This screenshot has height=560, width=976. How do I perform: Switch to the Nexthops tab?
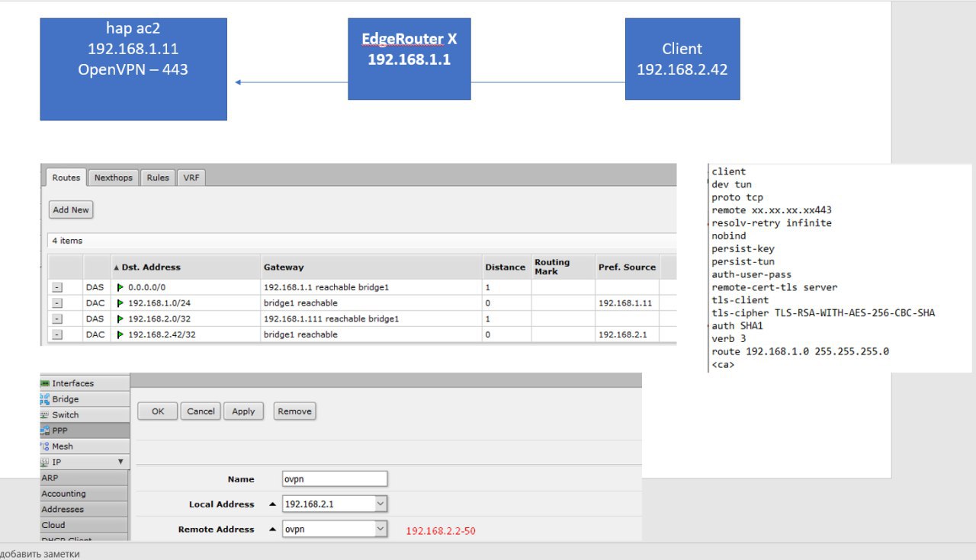tap(114, 178)
